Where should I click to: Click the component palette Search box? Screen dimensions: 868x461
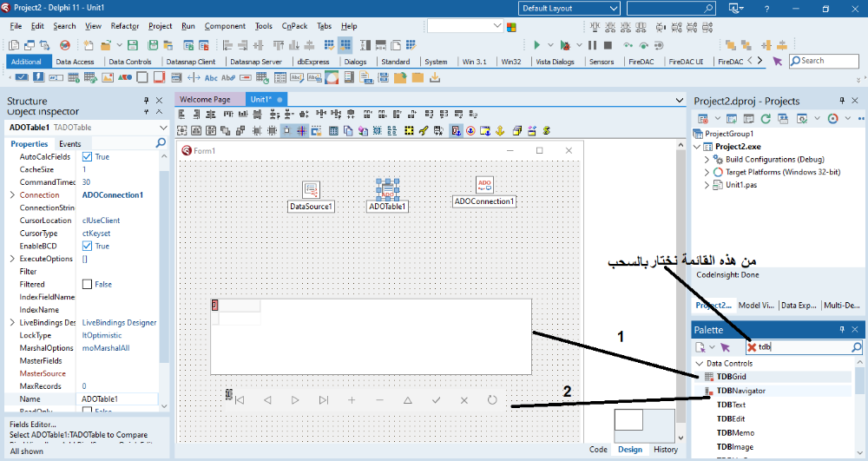[x=823, y=61]
